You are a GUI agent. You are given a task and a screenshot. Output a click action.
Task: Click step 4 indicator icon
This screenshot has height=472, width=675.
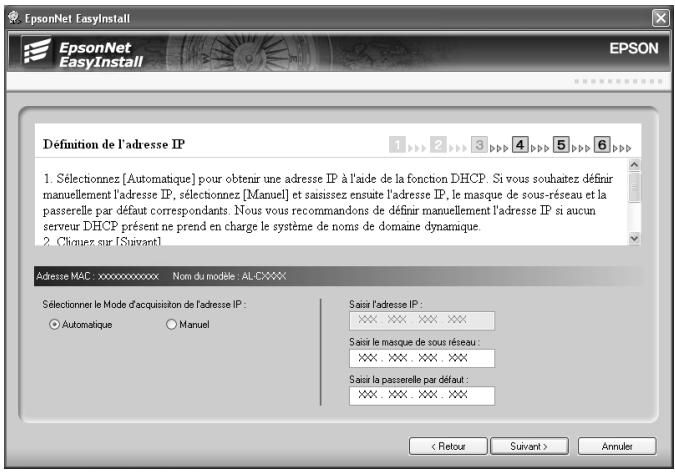520,145
